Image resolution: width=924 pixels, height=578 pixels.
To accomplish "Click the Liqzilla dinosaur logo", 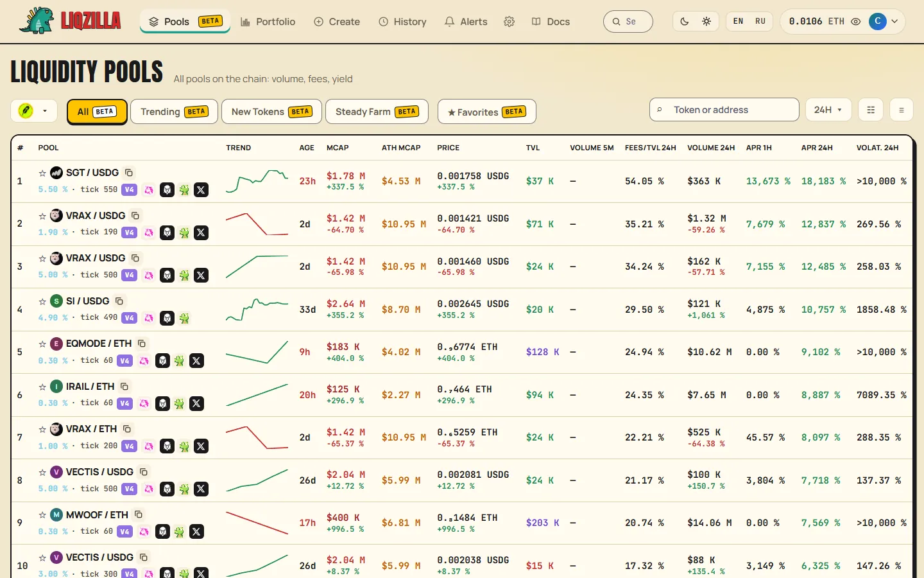I will click(x=37, y=21).
